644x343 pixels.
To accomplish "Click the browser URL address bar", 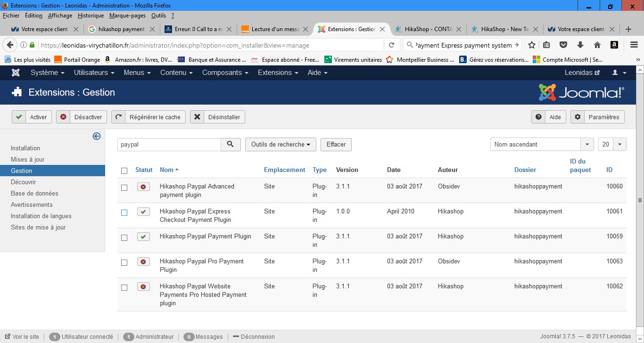I will [211, 45].
